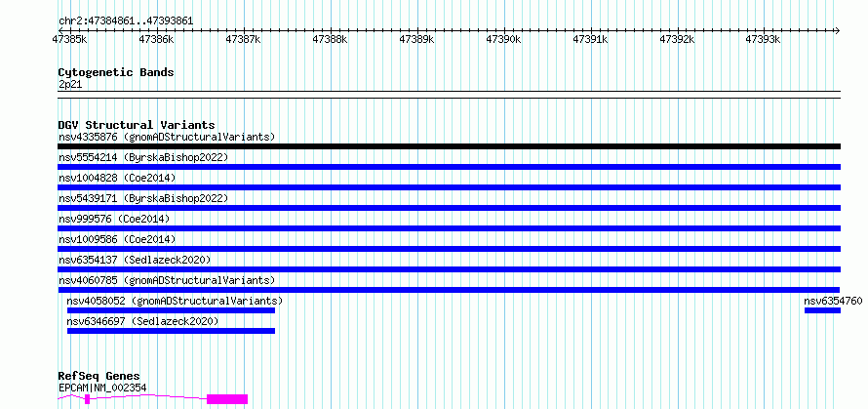Click the RefSeq Genes track title

coord(99,377)
